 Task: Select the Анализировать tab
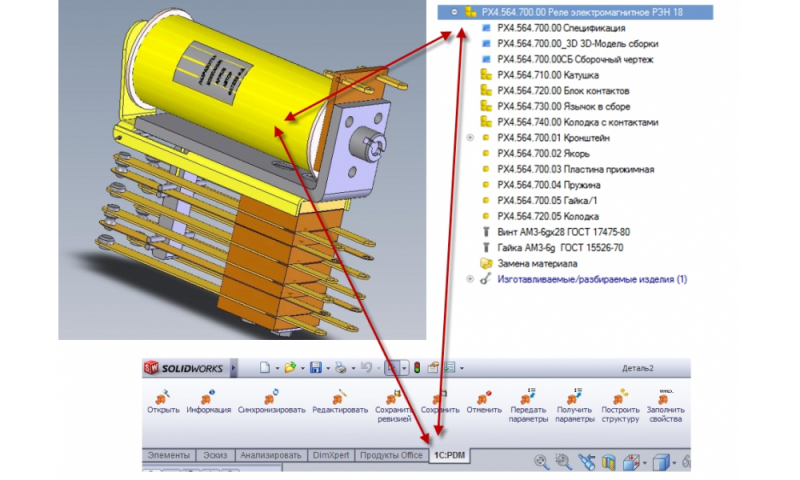click(x=270, y=456)
